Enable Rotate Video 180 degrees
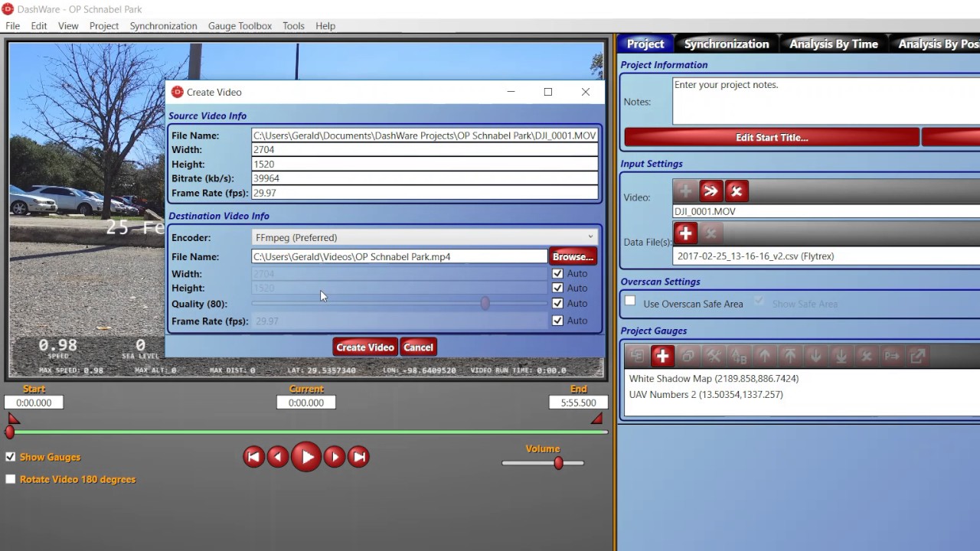 tap(10, 479)
